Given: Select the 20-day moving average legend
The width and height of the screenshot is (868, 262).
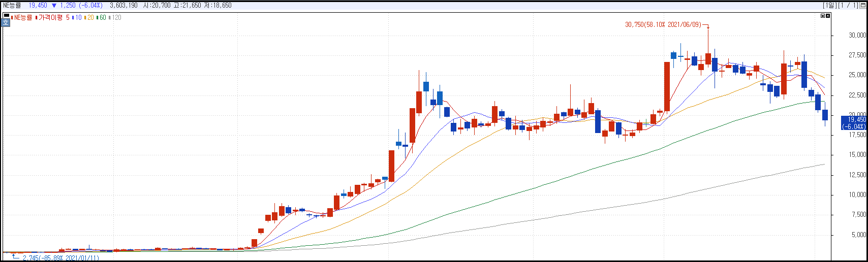Looking at the screenshot, I should click(89, 17).
